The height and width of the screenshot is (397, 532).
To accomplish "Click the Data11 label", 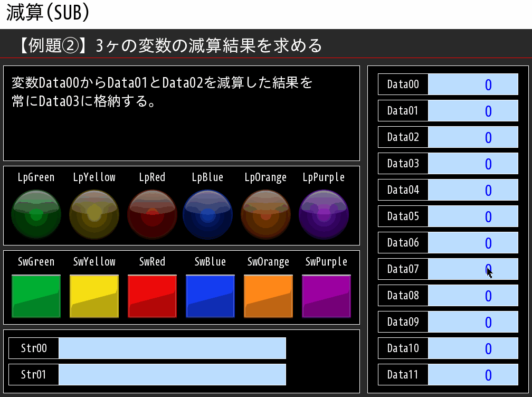I will pos(403,375).
